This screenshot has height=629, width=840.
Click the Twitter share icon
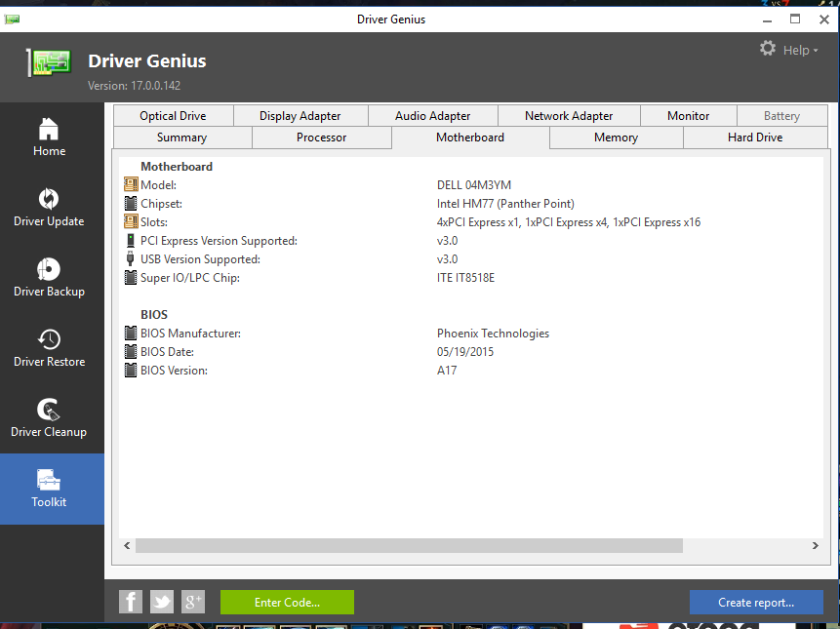click(x=162, y=602)
